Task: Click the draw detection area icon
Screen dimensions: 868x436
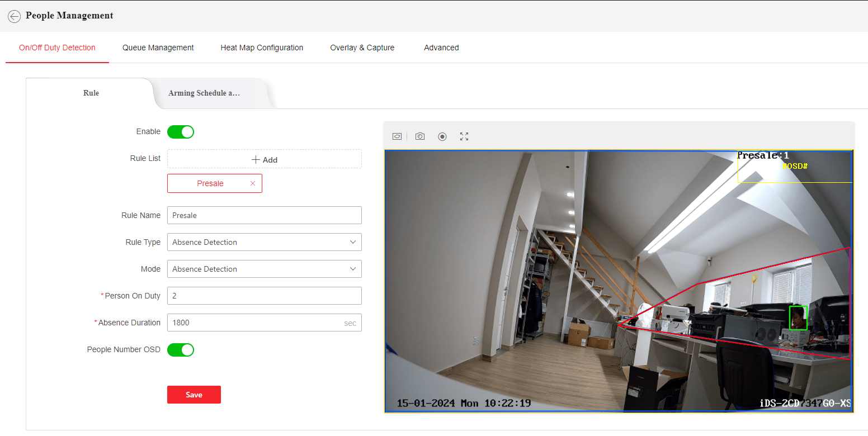Action: [397, 136]
